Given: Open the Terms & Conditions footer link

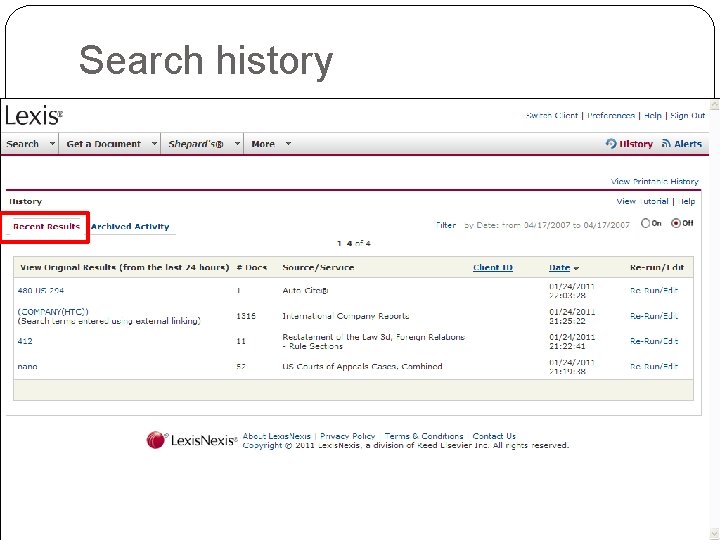Looking at the screenshot, I should [x=424, y=436].
